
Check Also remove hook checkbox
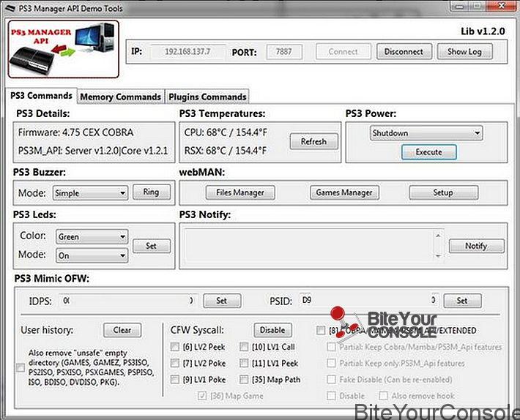point(383,396)
